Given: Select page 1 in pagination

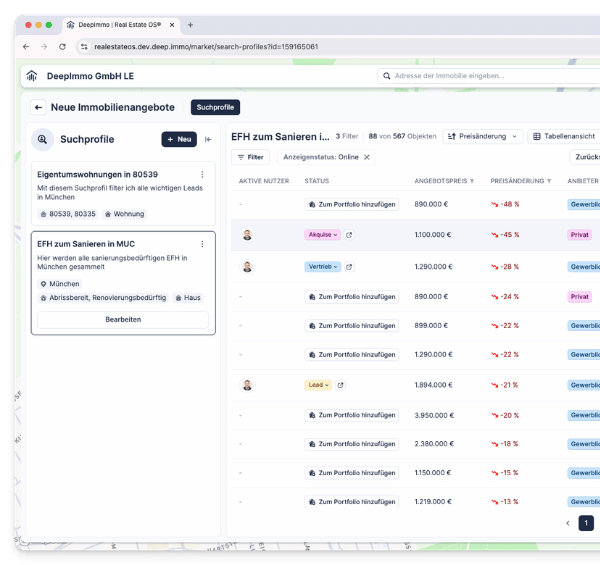Looking at the screenshot, I should [586, 523].
